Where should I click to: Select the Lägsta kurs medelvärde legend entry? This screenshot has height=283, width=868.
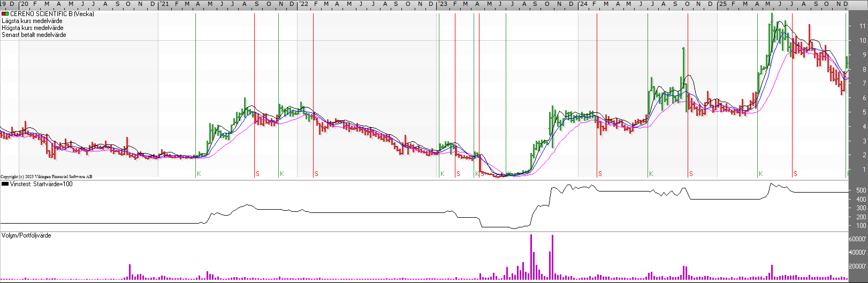tap(32, 21)
